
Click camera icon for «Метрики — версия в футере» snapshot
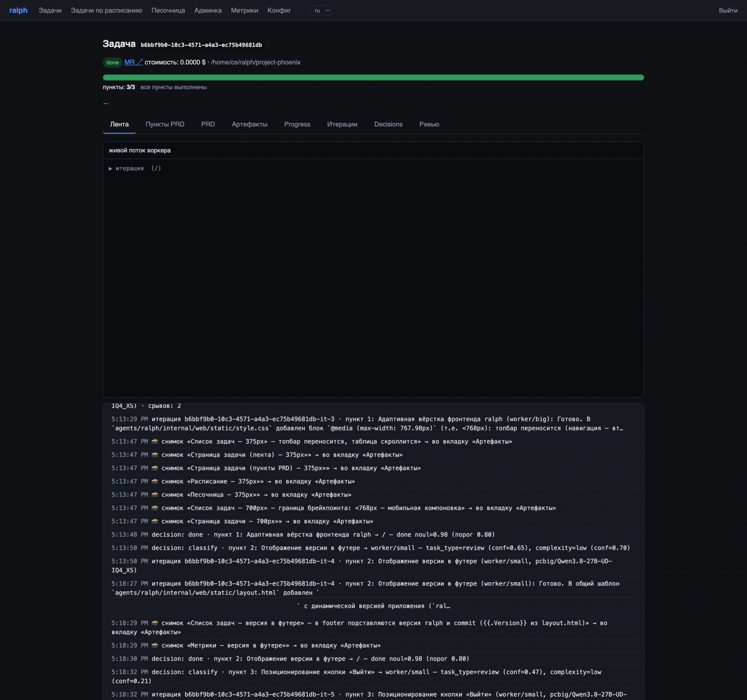(155, 645)
